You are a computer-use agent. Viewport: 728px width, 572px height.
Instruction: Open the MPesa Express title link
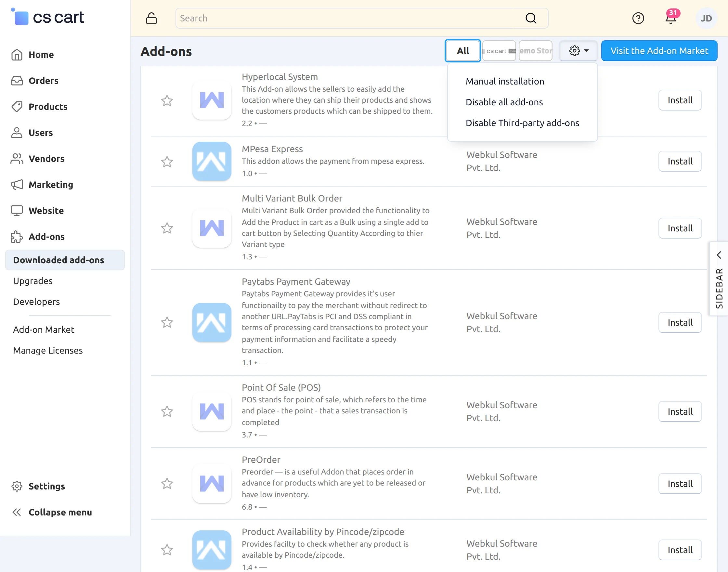click(x=272, y=149)
